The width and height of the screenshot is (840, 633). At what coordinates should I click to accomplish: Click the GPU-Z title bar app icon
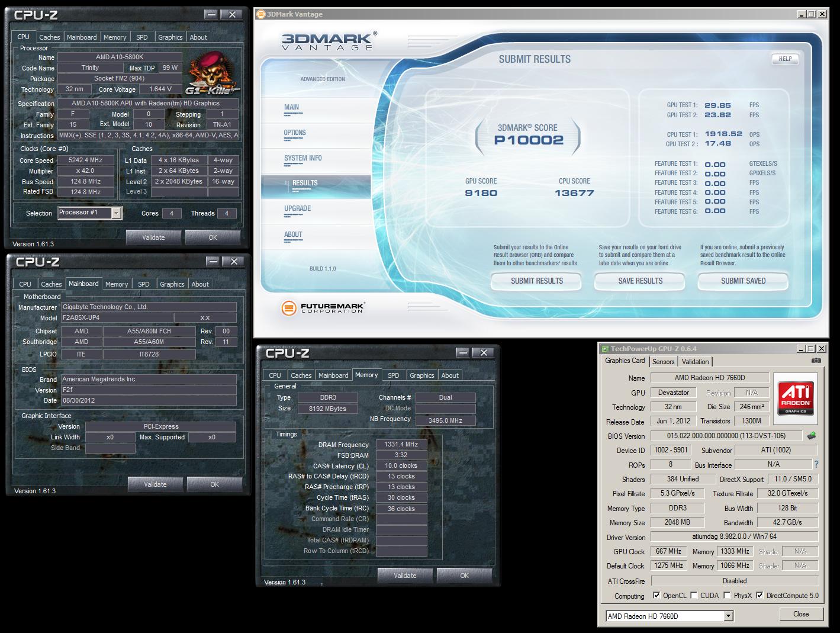point(605,349)
